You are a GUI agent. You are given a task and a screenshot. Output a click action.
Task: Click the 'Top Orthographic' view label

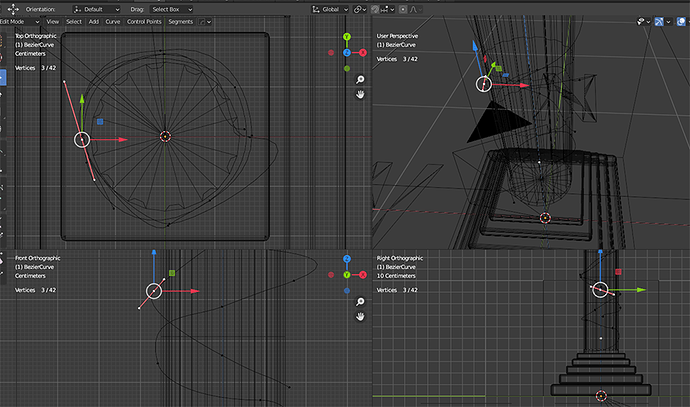click(x=36, y=36)
